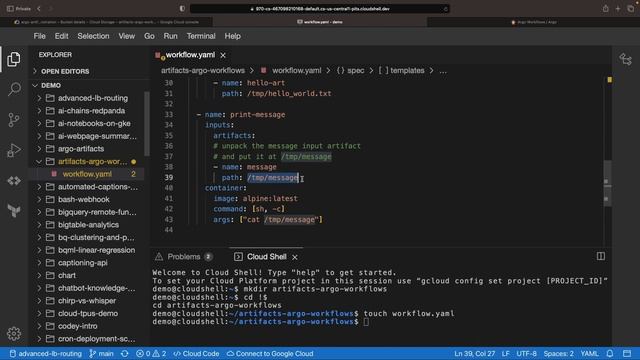This screenshot has height=360, width=640.
Task: Expand the chart folder
Action: [x=67, y=276]
